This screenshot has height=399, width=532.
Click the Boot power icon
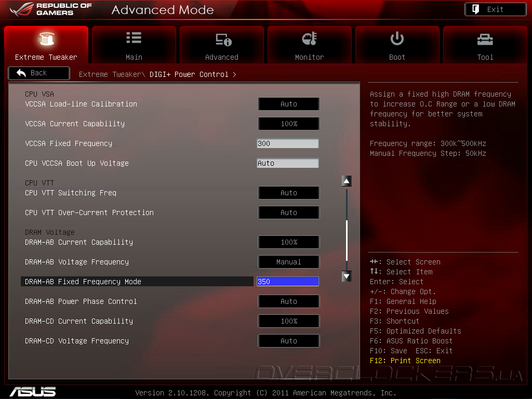coord(397,38)
